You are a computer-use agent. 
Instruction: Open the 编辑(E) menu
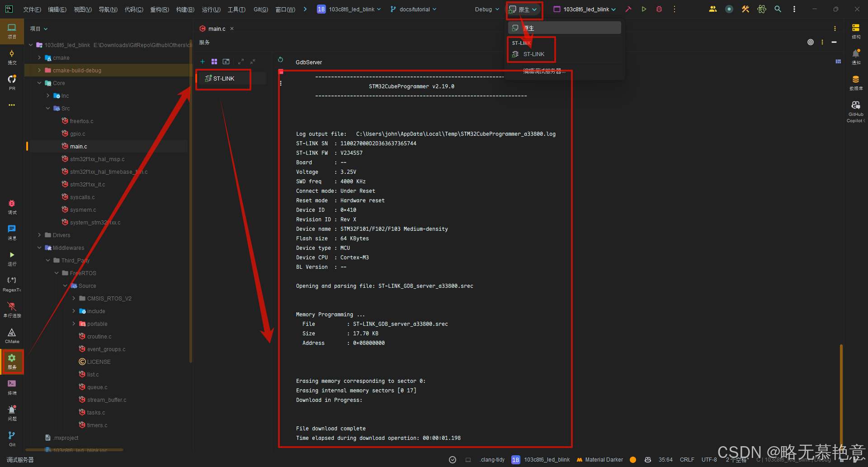pos(57,9)
